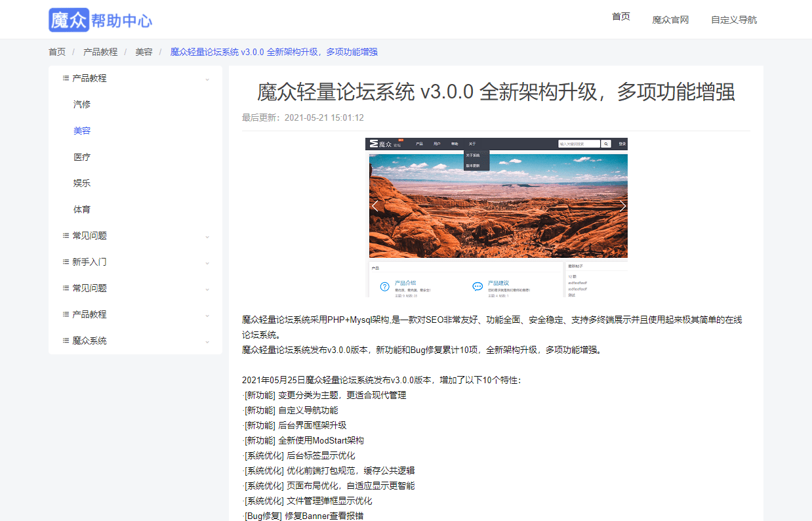Screen dimensions: 812x521
Task: Expand the 常见问题 chevron directly above collapsed 产品教程
Action: point(207,289)
